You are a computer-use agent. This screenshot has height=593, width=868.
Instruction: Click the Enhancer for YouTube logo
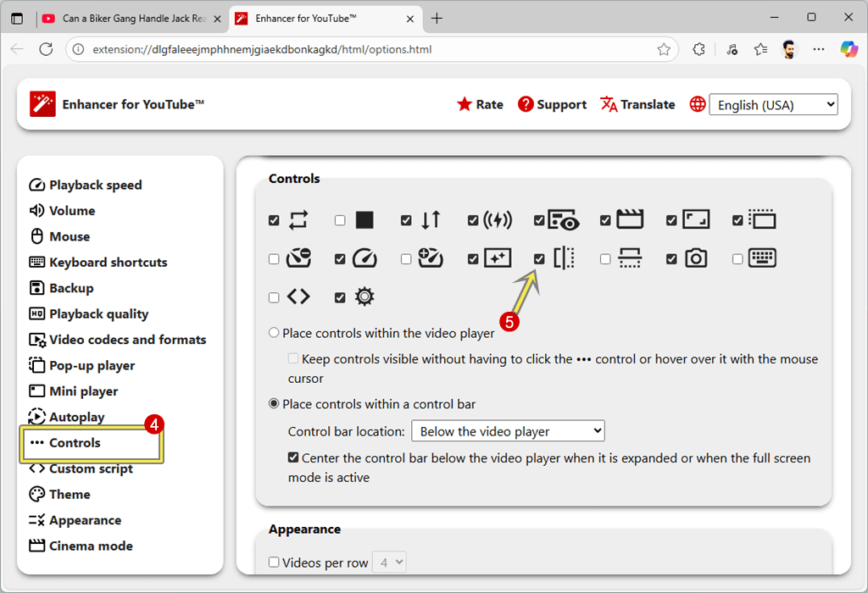[x=42, y=104]
